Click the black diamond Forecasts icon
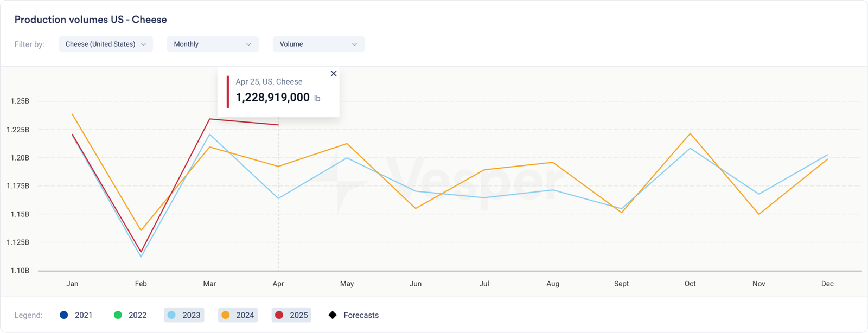Screen dimensions: 868x333 point(333,315)
